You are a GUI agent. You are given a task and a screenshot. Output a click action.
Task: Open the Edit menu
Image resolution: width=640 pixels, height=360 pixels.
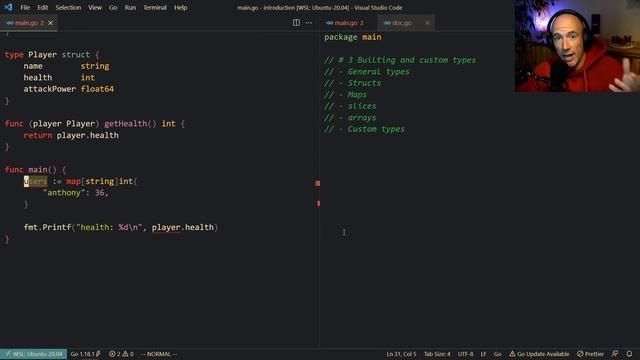tap(42, 7)
